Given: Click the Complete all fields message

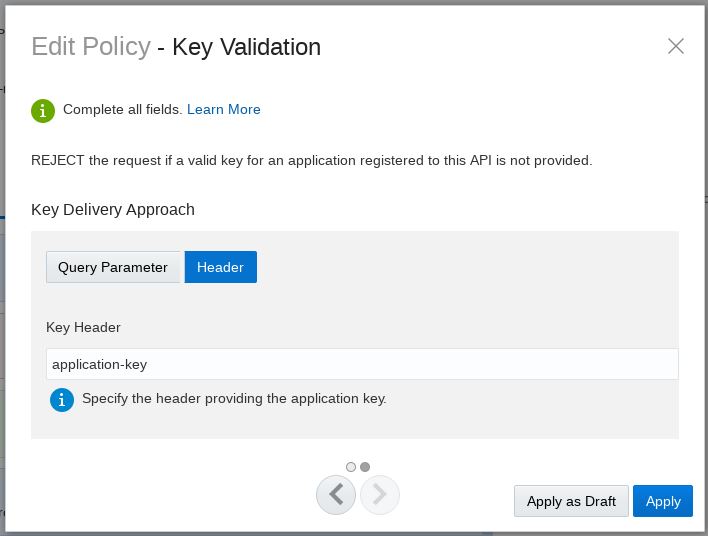Looking at the screenshot, I should tap(122, 110).
